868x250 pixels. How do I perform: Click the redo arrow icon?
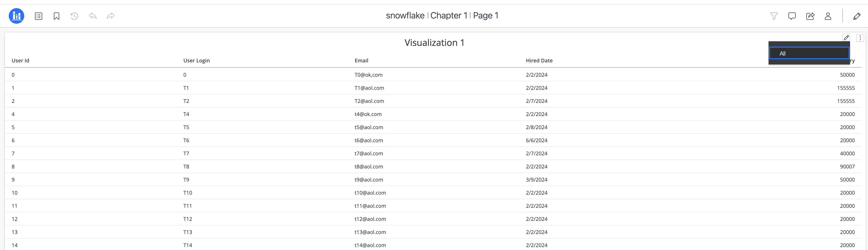(x=111, y=16)
